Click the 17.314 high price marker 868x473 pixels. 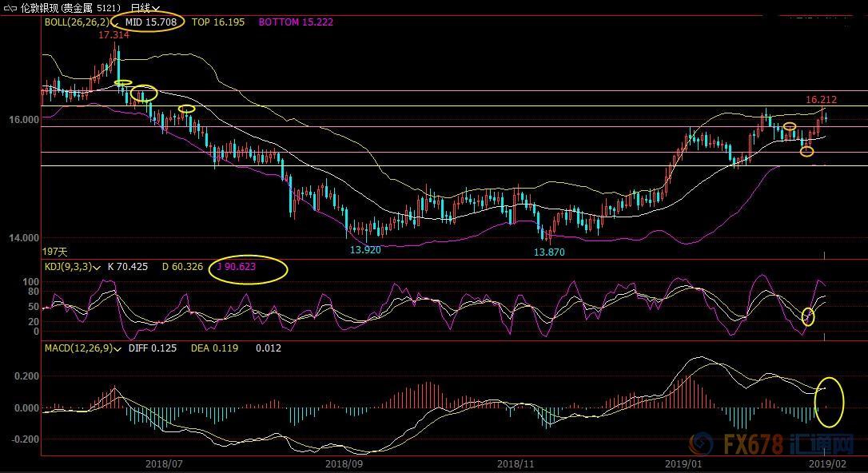point(114,36)
